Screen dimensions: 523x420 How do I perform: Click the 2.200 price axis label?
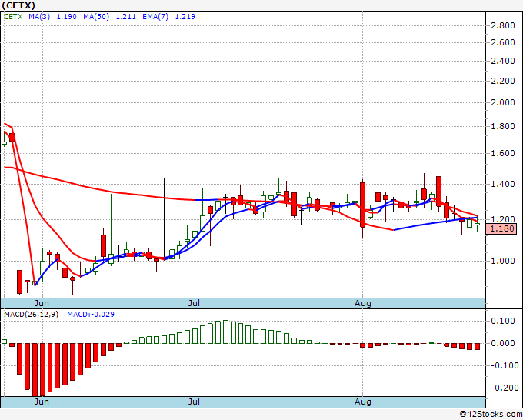[x=503, y=81]
